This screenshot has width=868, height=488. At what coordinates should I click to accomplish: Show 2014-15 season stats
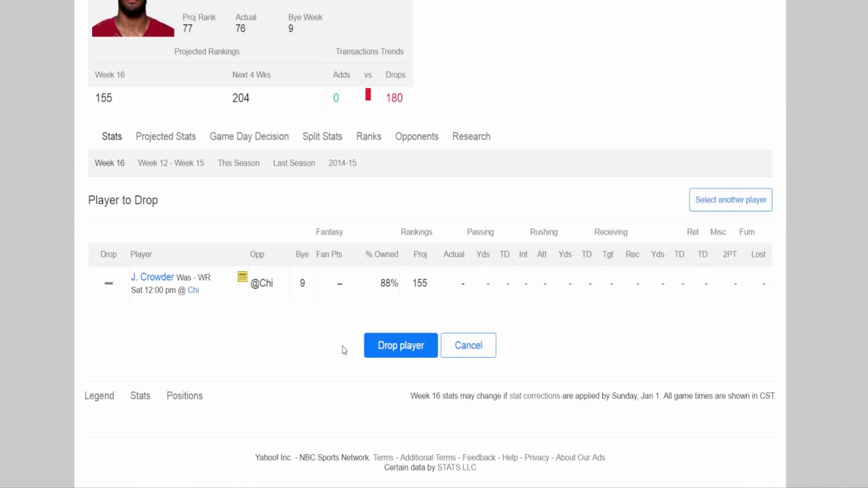[342, 163]
